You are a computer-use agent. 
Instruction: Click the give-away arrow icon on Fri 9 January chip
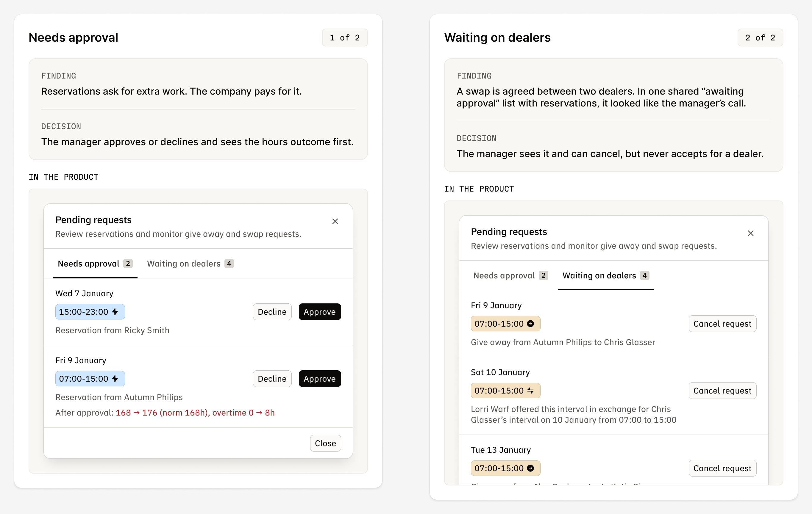click(530, 324)
